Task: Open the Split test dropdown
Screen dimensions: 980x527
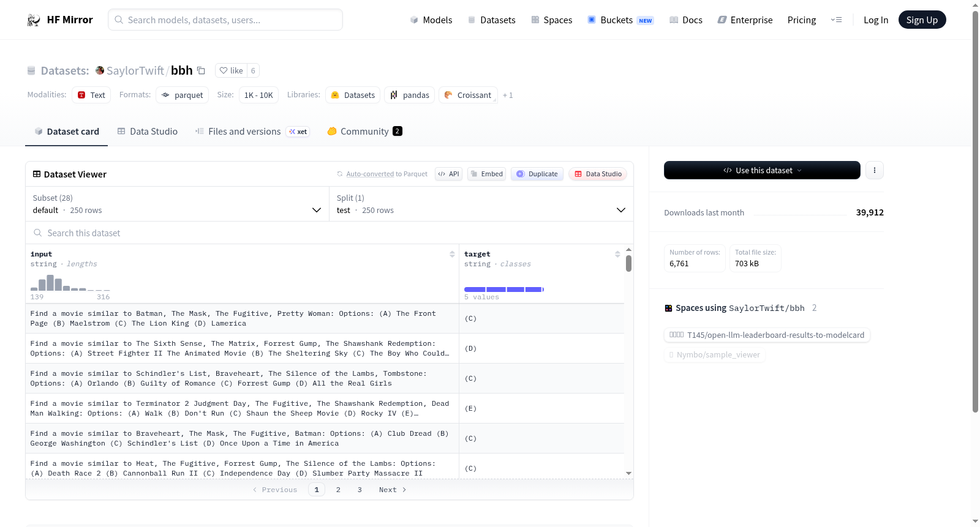Action: click(481, 204)
